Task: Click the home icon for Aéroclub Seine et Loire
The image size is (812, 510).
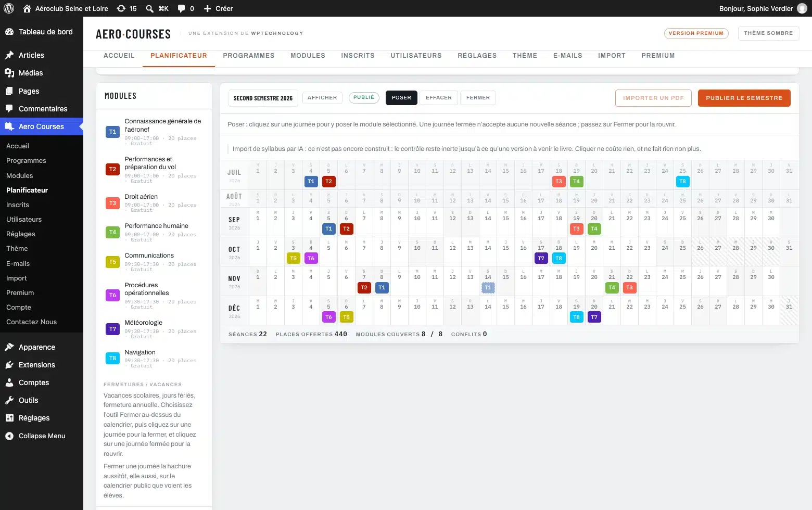Action: (x=27, y=8)
